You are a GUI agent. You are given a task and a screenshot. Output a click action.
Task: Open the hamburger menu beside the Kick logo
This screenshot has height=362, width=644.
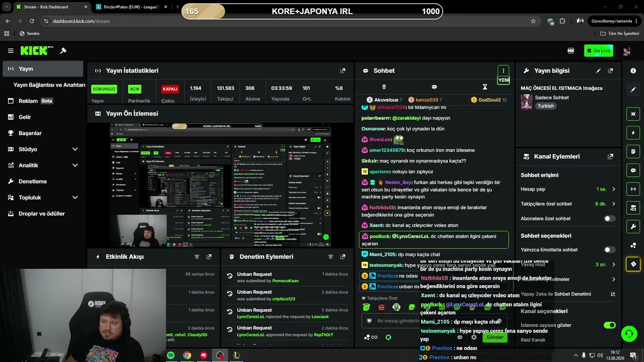coord(11,51)
